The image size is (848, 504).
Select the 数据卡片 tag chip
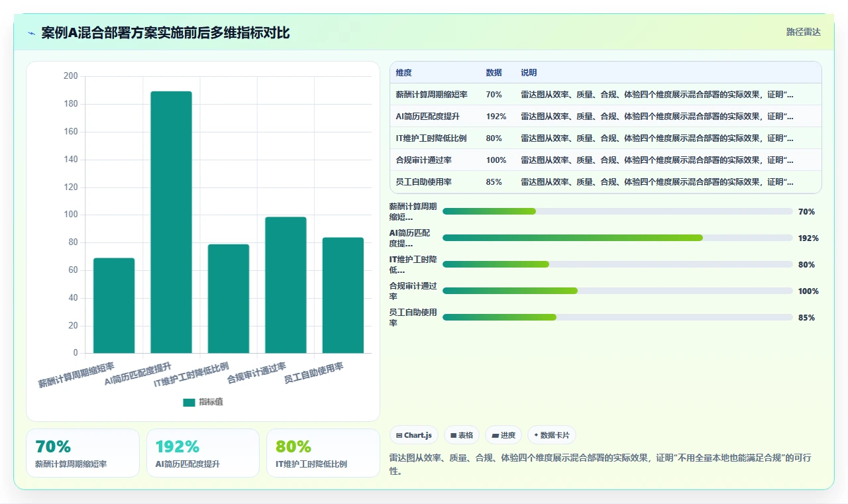pos(552,435)
